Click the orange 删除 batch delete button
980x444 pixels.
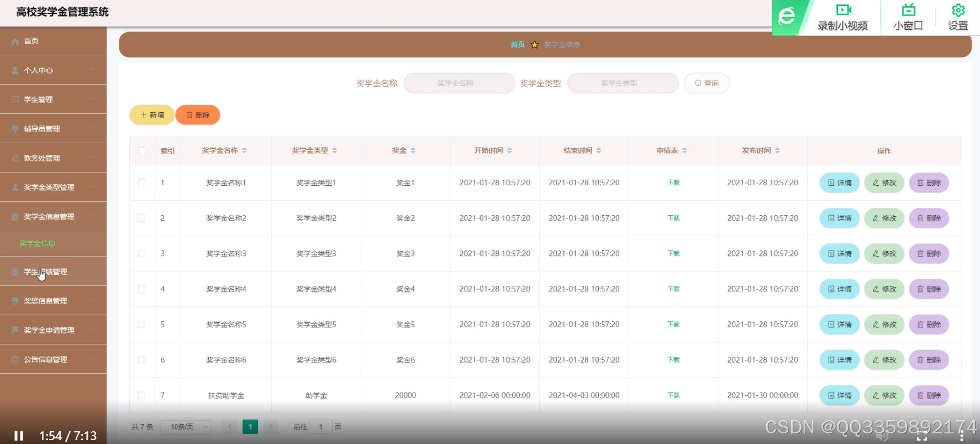point(198,115)
